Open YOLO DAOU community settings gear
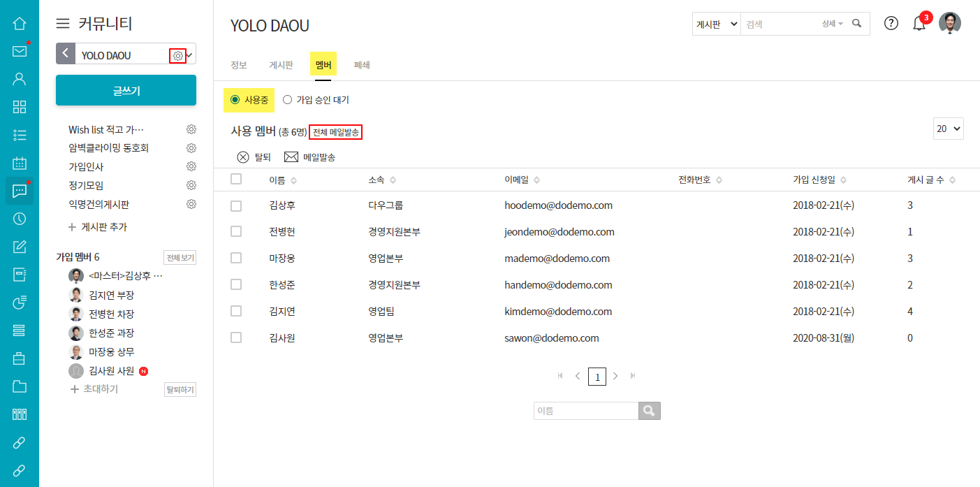Viewport: 980px width, 487px height. (x=178, y=56)
